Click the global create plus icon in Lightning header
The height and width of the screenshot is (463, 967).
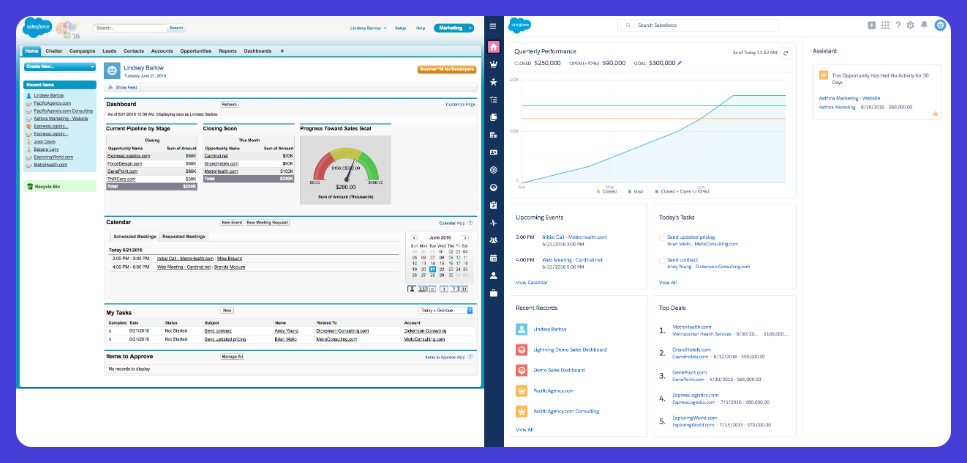(x=871, y=25)
